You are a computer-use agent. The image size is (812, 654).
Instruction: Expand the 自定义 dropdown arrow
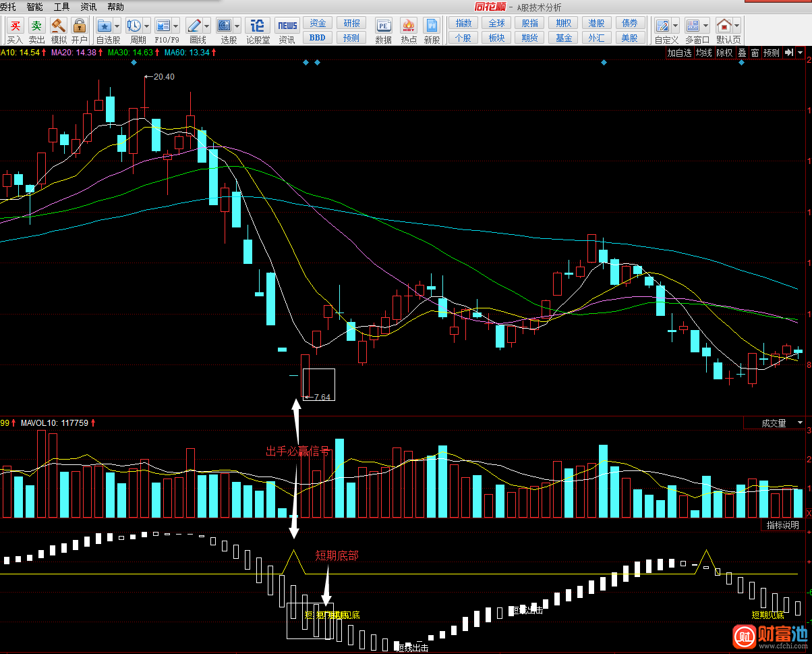(x=675, y=26)
